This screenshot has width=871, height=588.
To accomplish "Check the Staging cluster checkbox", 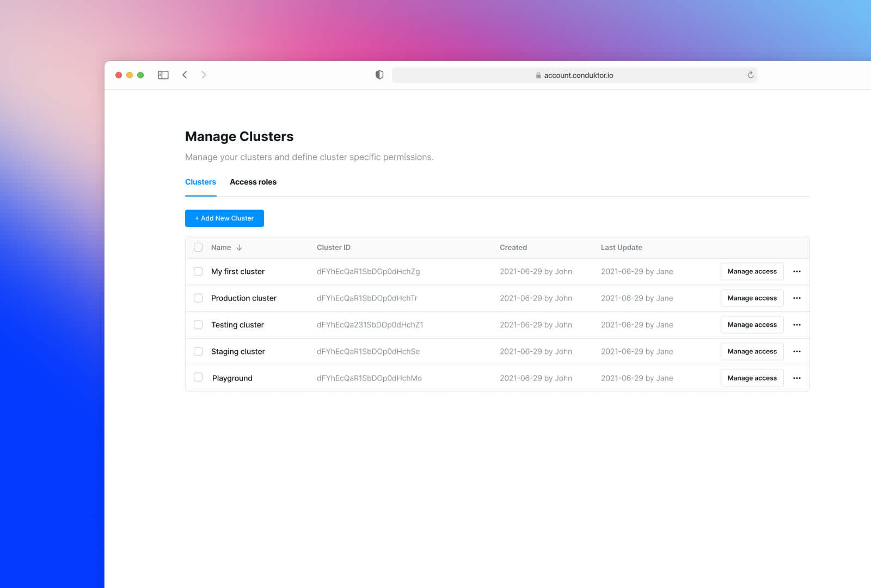I will click(x=198, y=351).
